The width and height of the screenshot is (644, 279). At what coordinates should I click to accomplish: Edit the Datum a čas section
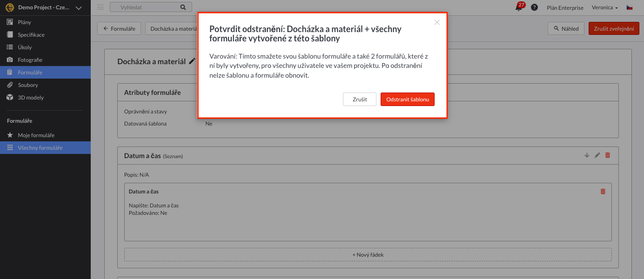point(597,155)
